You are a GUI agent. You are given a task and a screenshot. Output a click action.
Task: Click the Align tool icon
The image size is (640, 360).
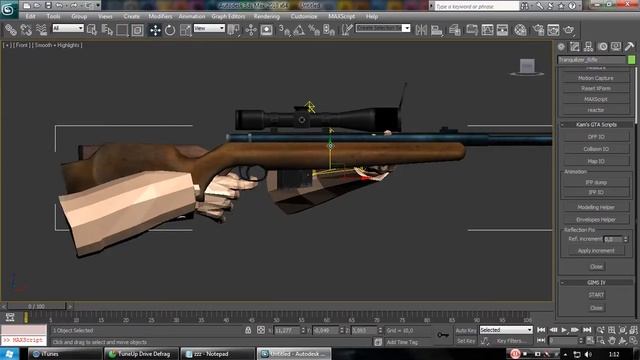[x=436, y=30]
